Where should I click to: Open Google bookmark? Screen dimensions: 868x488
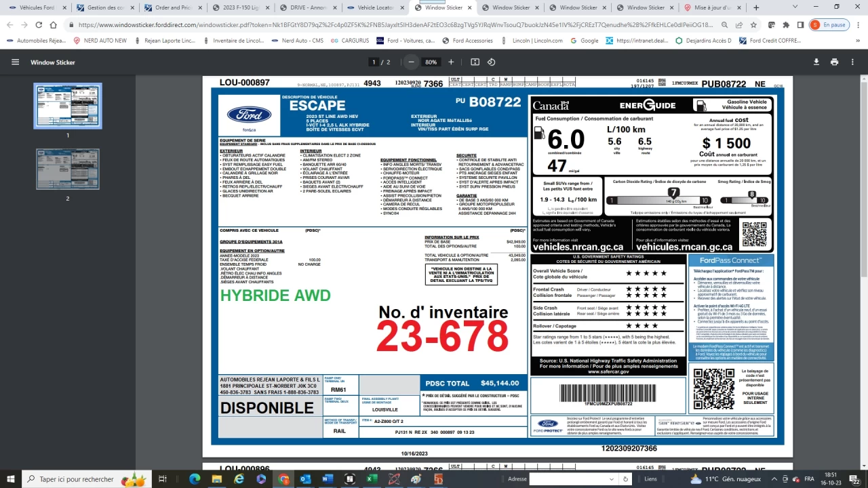[585, 41]
